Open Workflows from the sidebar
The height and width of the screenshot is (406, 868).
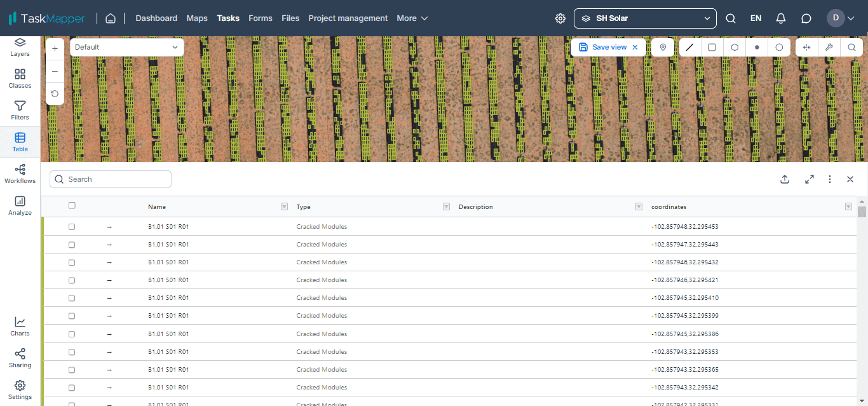tap(20, 174)
